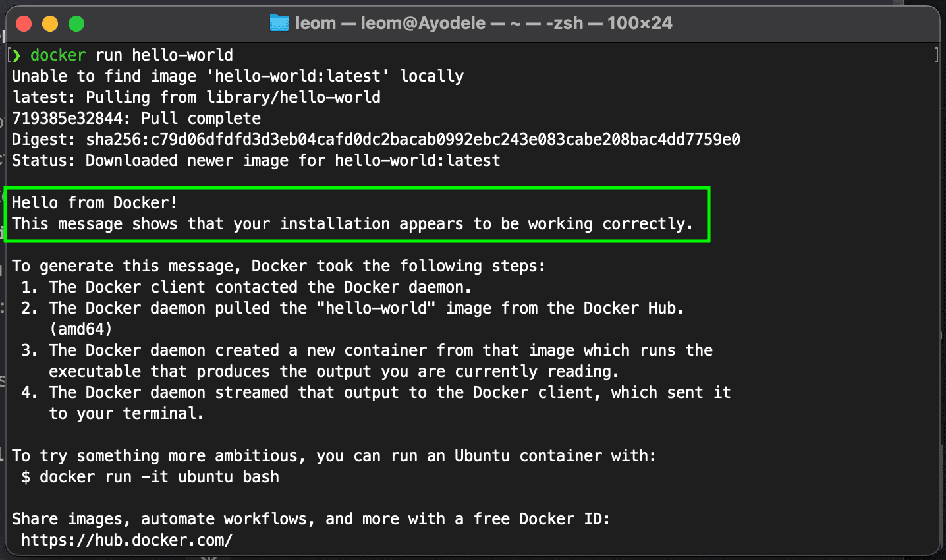Click the Share images free Docker ID line
This screenshot has height=560, width=946.
coord(310,518)
